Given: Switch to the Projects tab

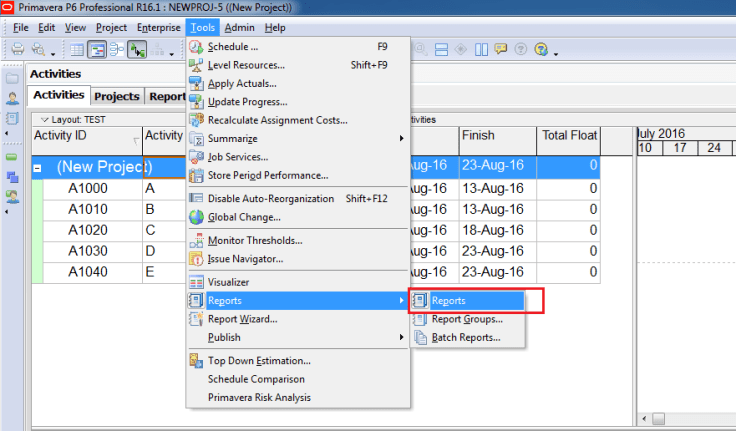Looking at the screenshot, I should pos(117,96).
